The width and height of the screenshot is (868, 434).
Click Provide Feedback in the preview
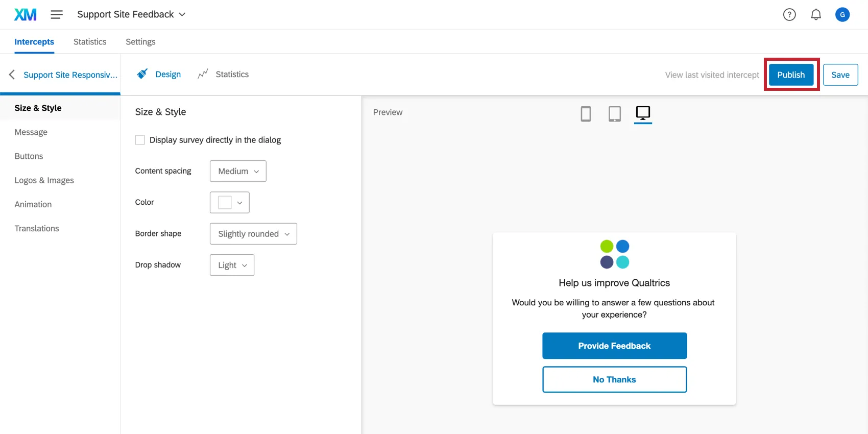614,346
